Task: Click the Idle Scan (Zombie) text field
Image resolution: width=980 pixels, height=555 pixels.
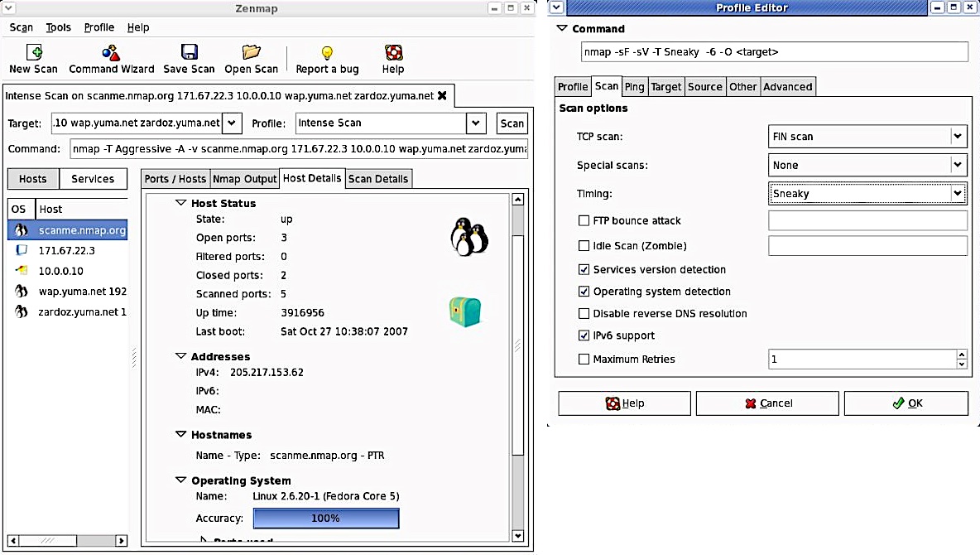Action: [867, 245]
